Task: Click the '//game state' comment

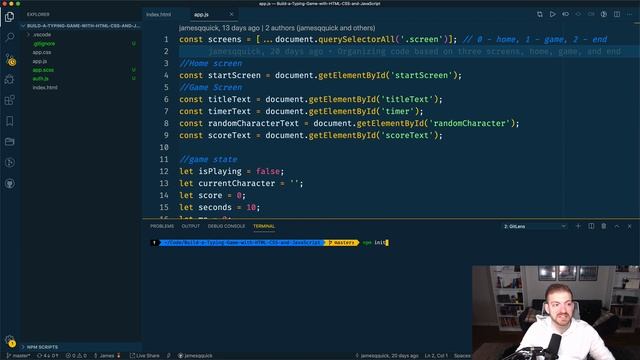Action: coord(208,160)
